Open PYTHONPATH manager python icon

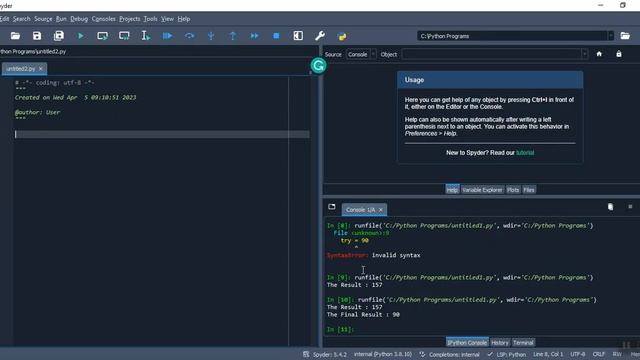point(342,36)
